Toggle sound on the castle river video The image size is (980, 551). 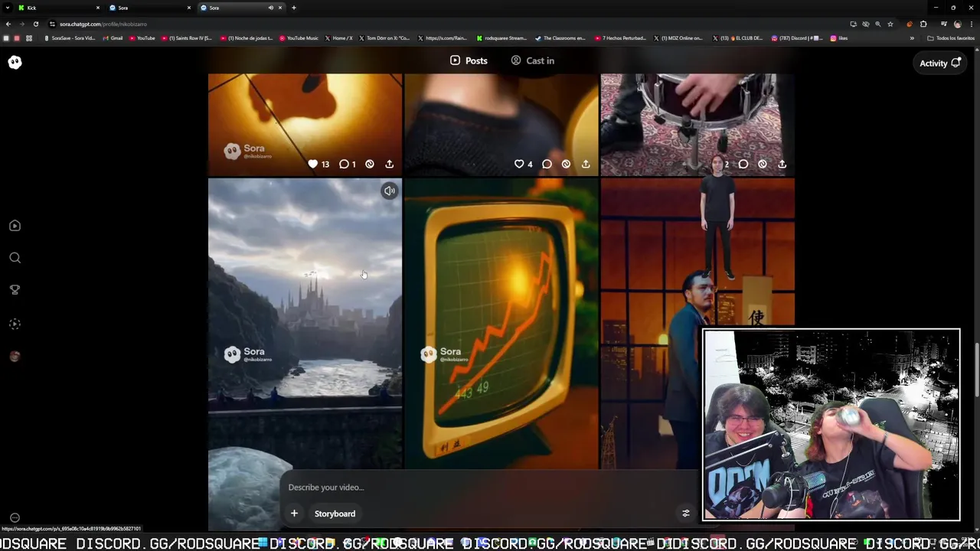click(x=390, y=191)
